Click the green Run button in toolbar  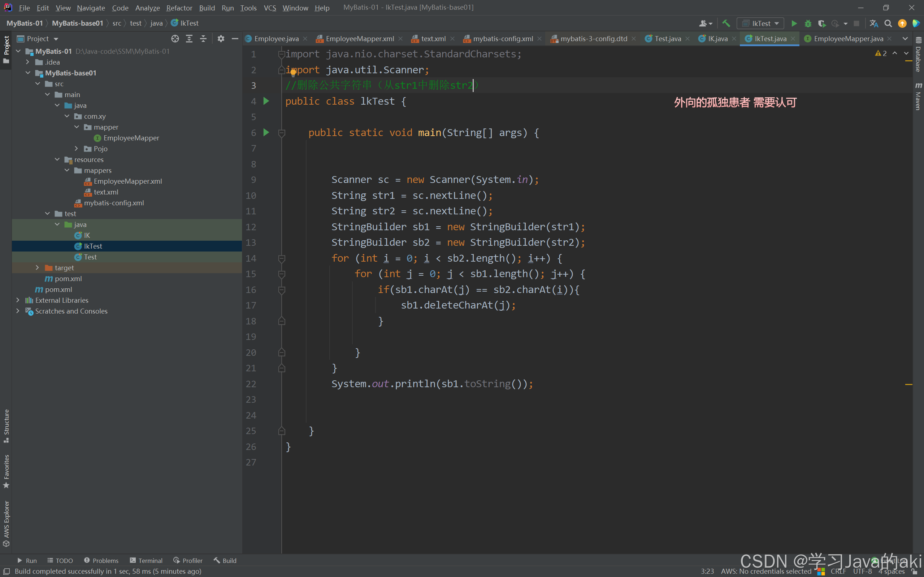(x=794, y=24)
